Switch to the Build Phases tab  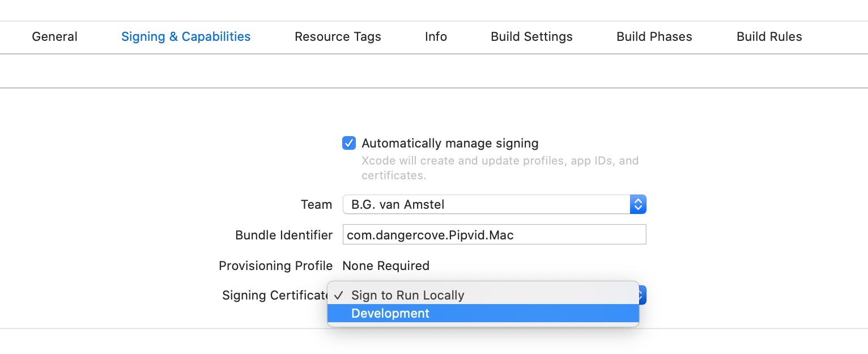point(654,37)
